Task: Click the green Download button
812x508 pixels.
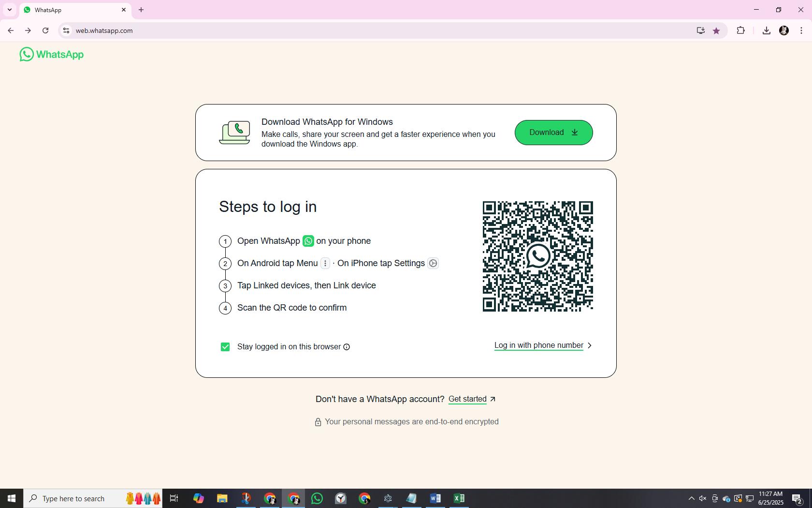Action: [x=553, y=133]
